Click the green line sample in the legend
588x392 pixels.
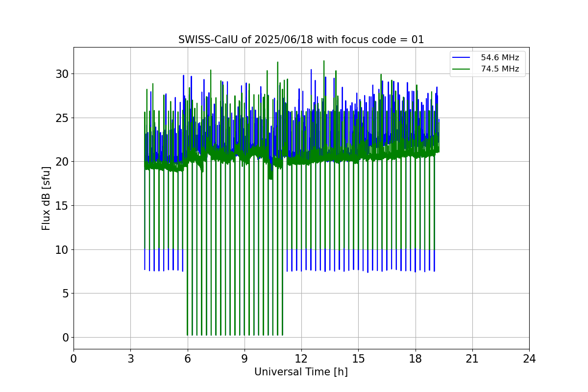pos(462,69)
